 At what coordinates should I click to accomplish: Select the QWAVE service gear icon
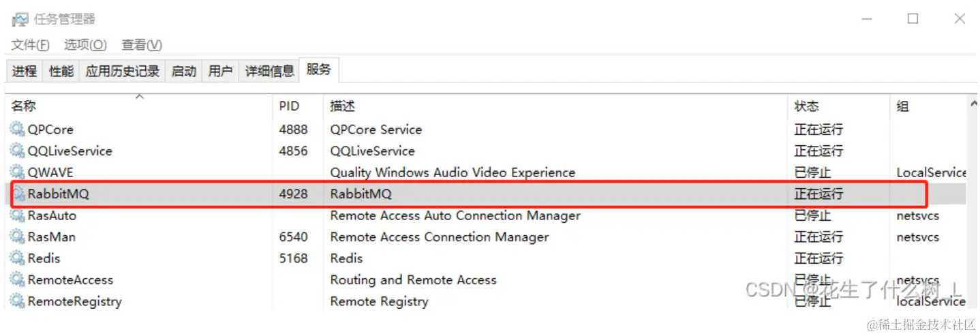tap(17, 172)
